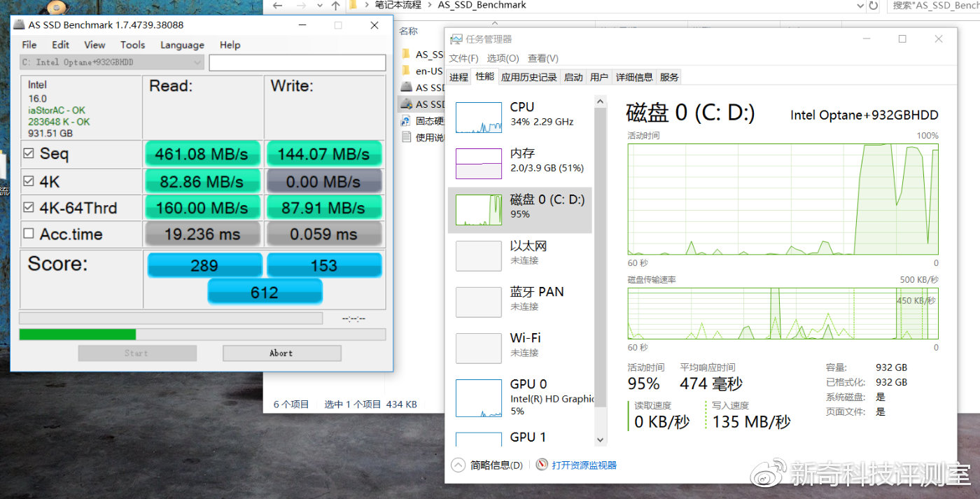Click the 4K-64Thrd write result 87.91 MB/s
Viewport: 980px width, 499px height.
[x=323, y=208]
